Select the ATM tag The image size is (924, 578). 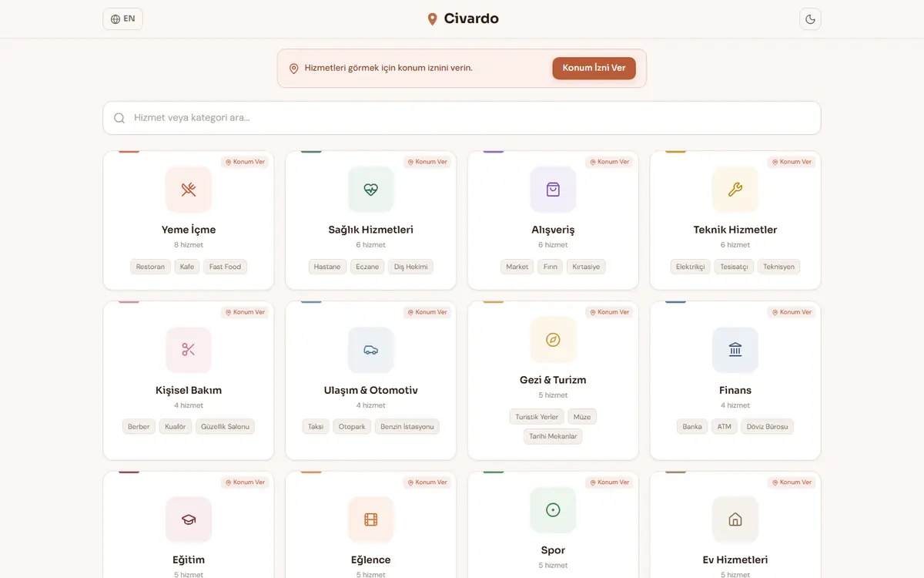coord(725,426)
